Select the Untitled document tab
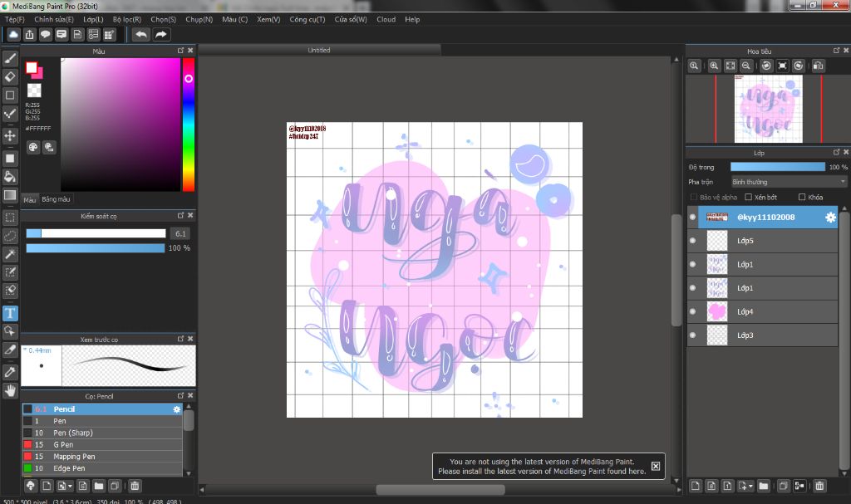 pyautogui.click(x=319, y=50)
